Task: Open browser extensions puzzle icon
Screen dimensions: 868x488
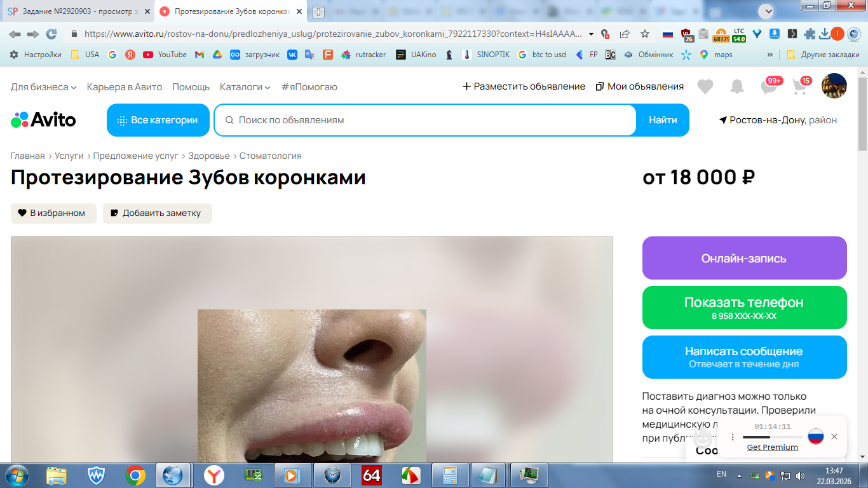Action: (x=810, y=34)
